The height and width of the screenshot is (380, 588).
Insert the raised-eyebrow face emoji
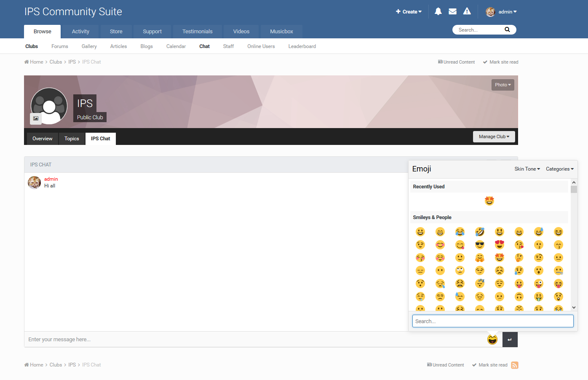point(539,258)
